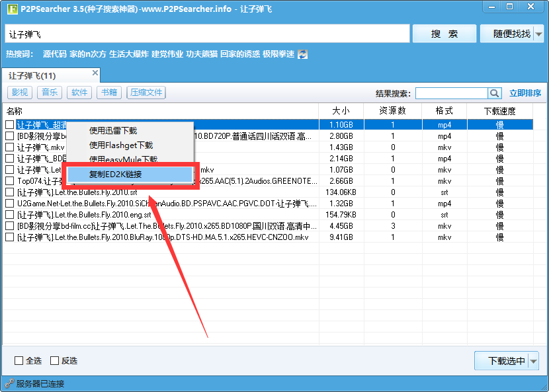Open hot search word 功夫熊猫
Viewport: 549px width, 392px height.
point(202,54)
